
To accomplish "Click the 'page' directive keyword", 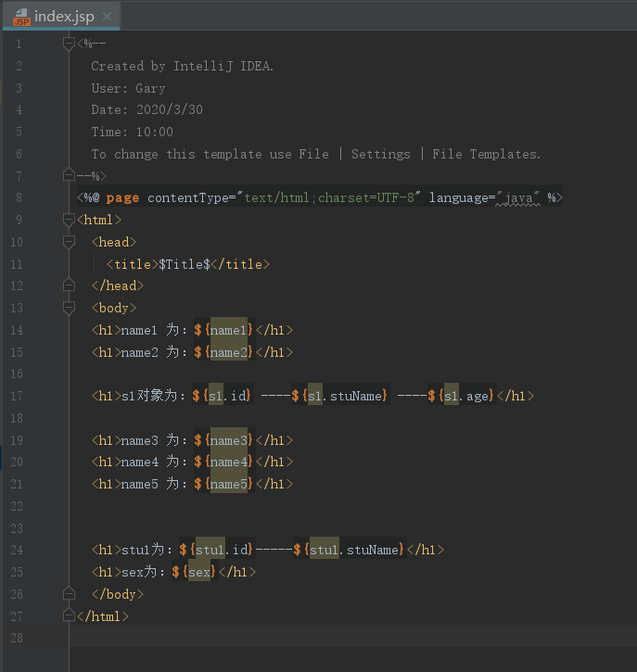I will pos(122,197).
